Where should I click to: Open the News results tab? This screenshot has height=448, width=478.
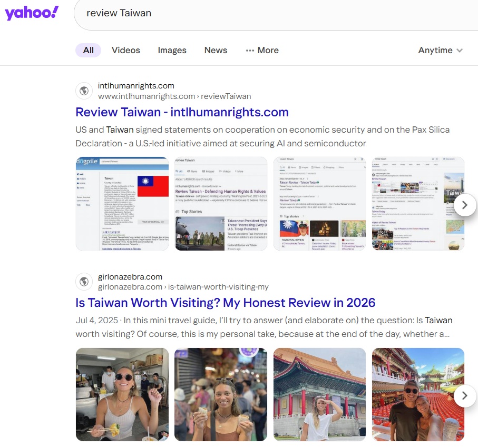216,51
